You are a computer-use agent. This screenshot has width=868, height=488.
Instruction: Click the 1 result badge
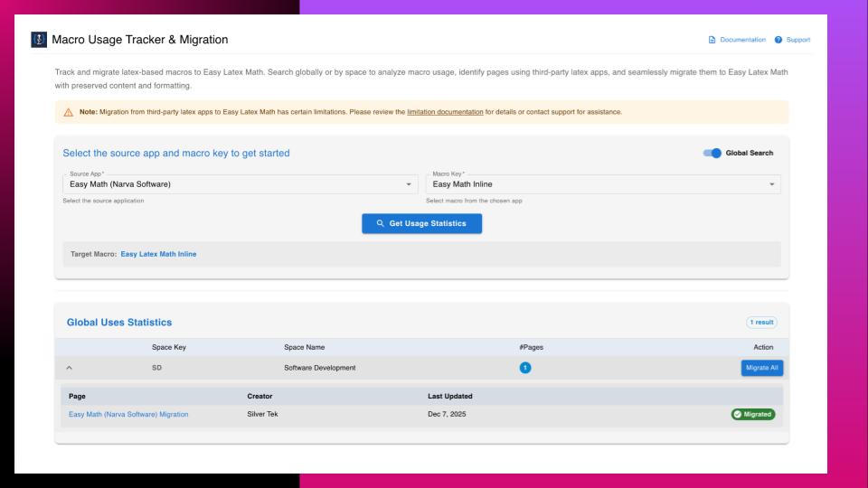[x=761, y=322]
